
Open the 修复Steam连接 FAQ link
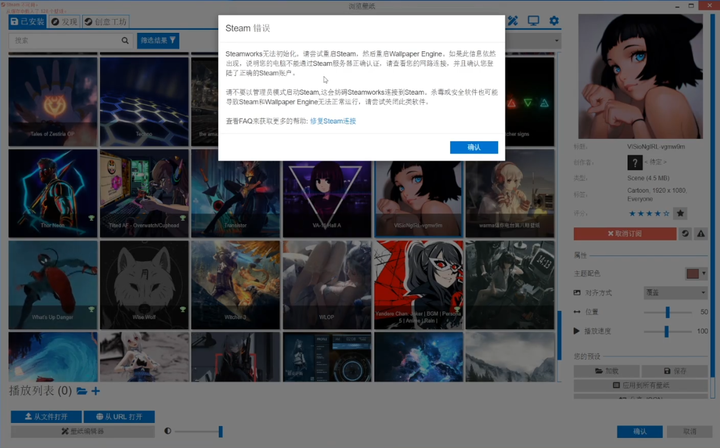(x=333, y=121)
